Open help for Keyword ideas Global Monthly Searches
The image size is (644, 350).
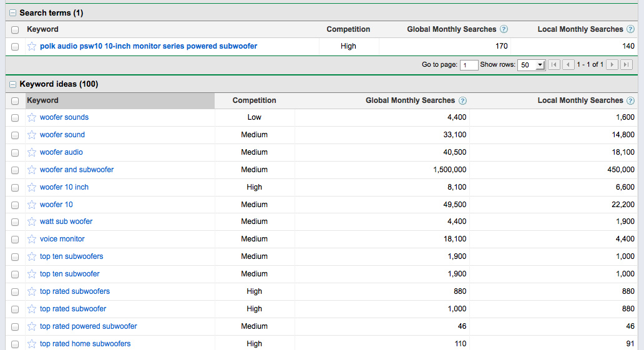(462, 100)
